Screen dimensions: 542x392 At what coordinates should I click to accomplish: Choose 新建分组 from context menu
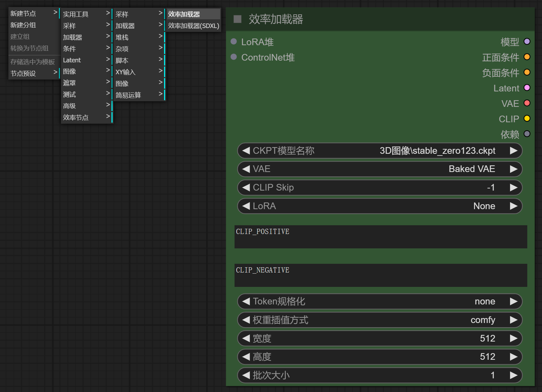pos(34,25)
